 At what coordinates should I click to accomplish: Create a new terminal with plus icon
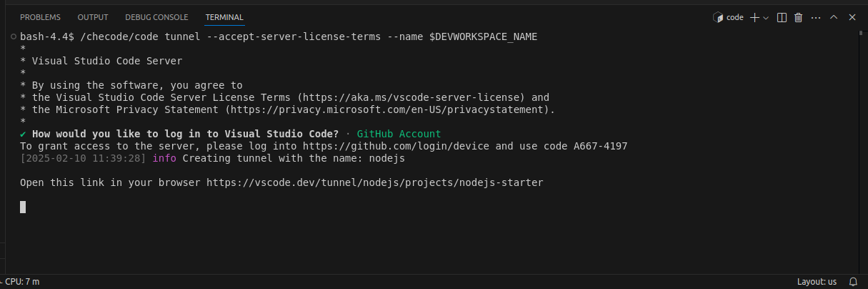754,17
